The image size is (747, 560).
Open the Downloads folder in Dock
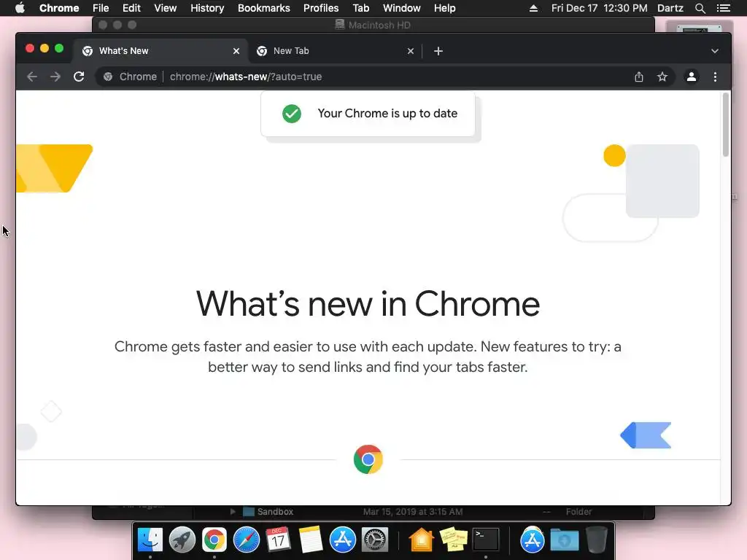pos(565,540)
